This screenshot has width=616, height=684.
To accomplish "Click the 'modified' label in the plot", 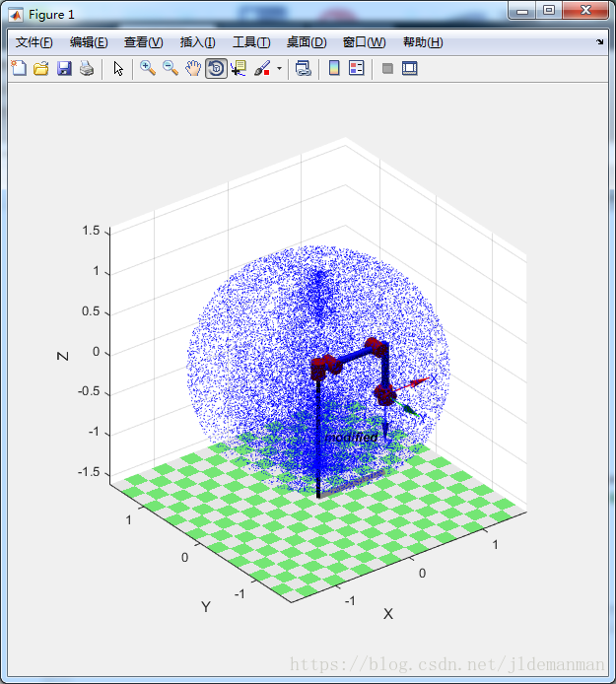I will point(351,437).
